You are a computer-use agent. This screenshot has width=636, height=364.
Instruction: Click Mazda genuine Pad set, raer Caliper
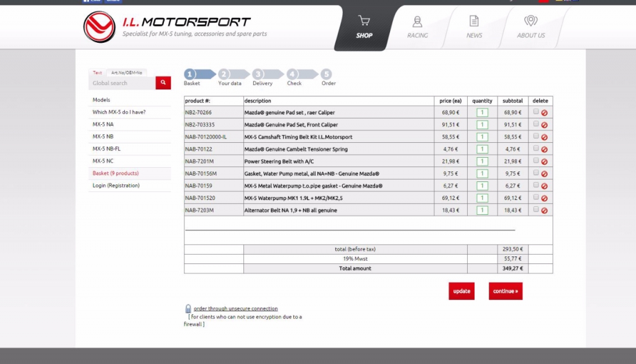click(x=289, y=112)
